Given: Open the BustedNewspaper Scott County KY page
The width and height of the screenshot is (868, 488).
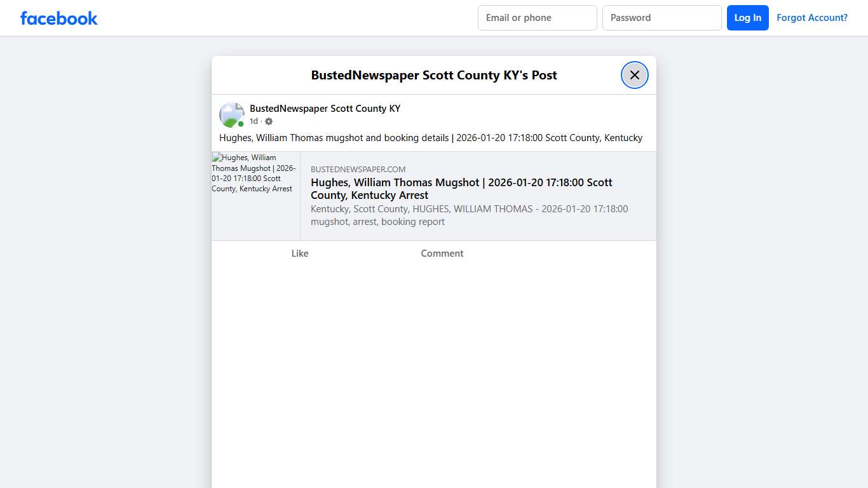Looking at the screenshot, I should [x=325, y=108].
